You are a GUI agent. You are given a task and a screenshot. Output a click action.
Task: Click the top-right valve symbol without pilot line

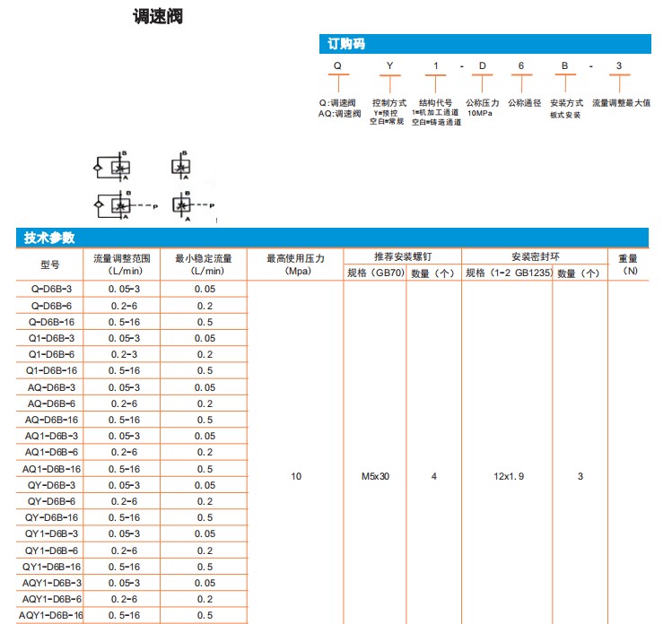pos(182,167)
